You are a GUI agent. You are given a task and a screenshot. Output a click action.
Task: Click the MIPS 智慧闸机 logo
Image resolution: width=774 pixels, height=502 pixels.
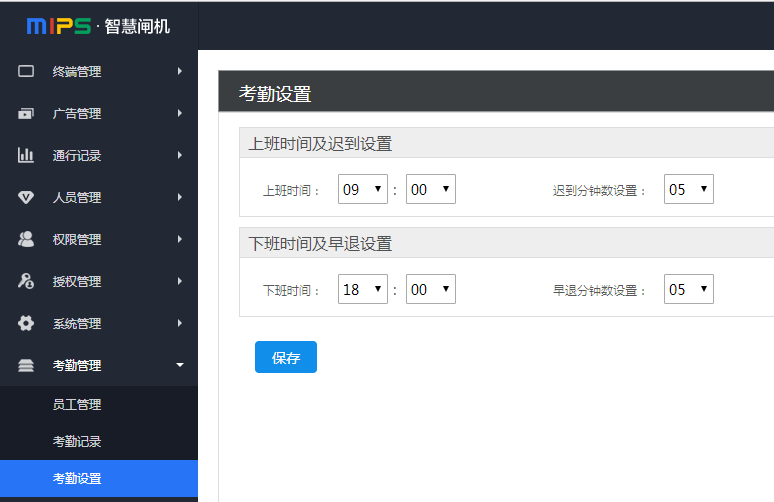tap(98, 26)
